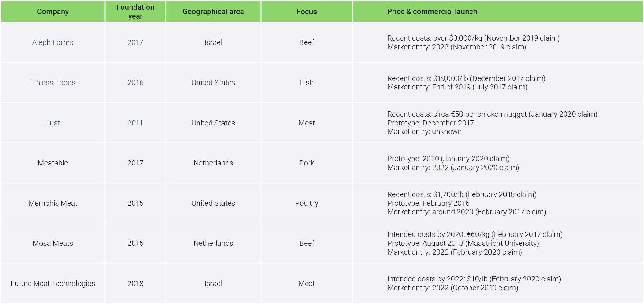The height and width of the screenshot is (304, 644).
Task: Click the Price & commercial launch header
Action: [432, 12]
